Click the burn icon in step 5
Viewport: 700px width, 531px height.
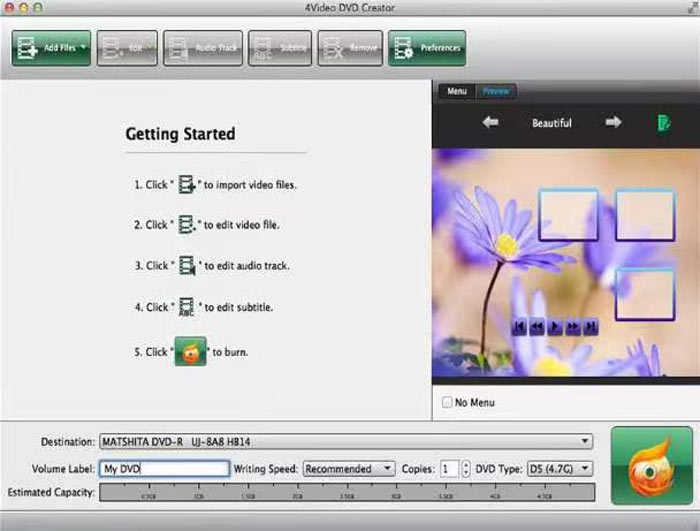191,351
